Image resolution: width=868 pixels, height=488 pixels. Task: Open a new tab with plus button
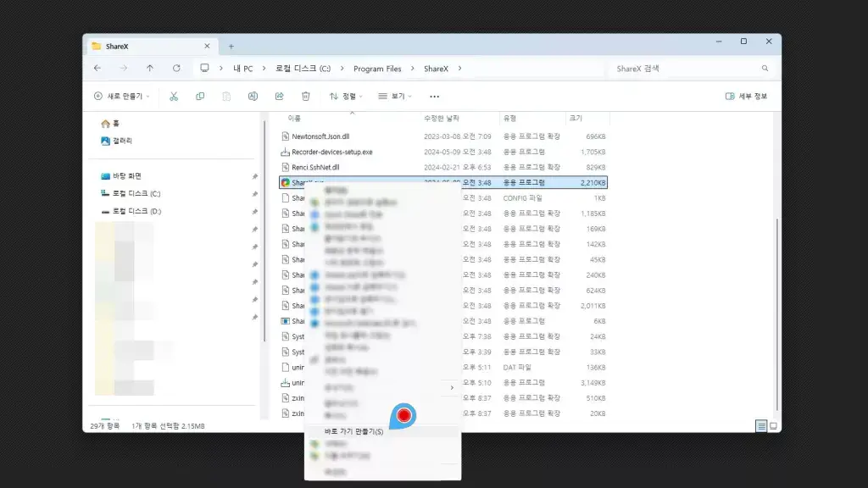pyautogui.click(x=231, y=46)
